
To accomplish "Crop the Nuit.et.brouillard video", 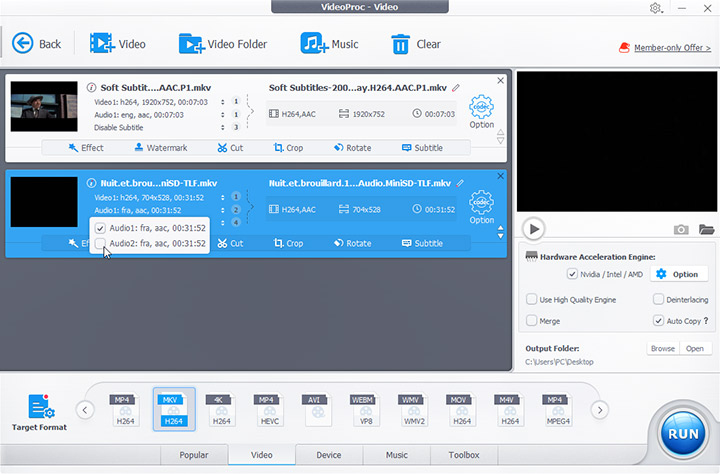I will [288, 243].
